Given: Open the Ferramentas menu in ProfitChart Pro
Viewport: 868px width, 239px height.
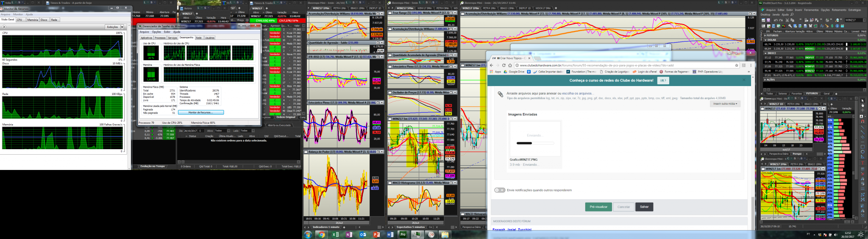Looking at the screenshot, I should (811, 10).
